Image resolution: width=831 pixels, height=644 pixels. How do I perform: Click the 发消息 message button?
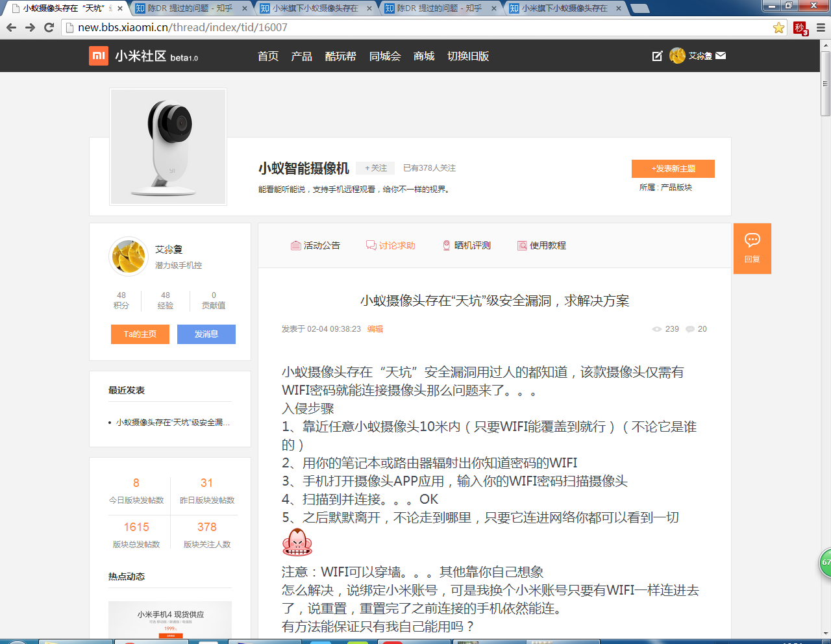206,334
